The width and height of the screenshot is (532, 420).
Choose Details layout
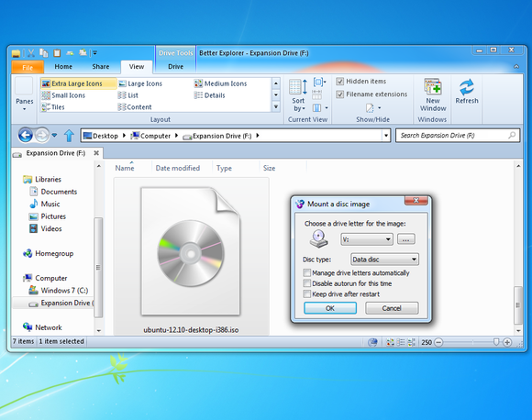210,95
